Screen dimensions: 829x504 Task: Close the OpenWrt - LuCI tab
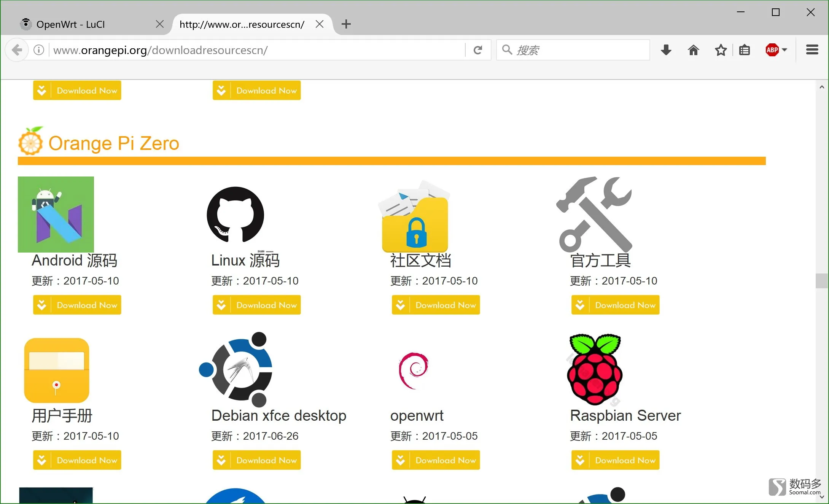pyautogui.click(x=160, y=24)
